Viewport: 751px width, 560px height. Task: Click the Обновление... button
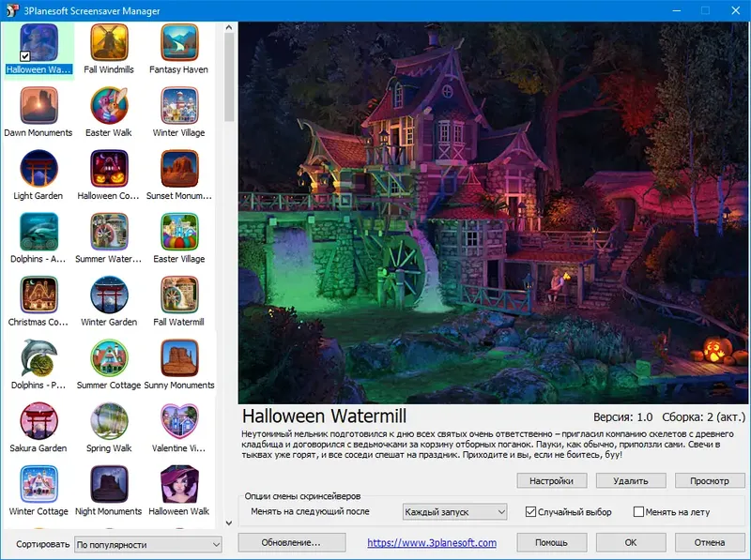292,542
